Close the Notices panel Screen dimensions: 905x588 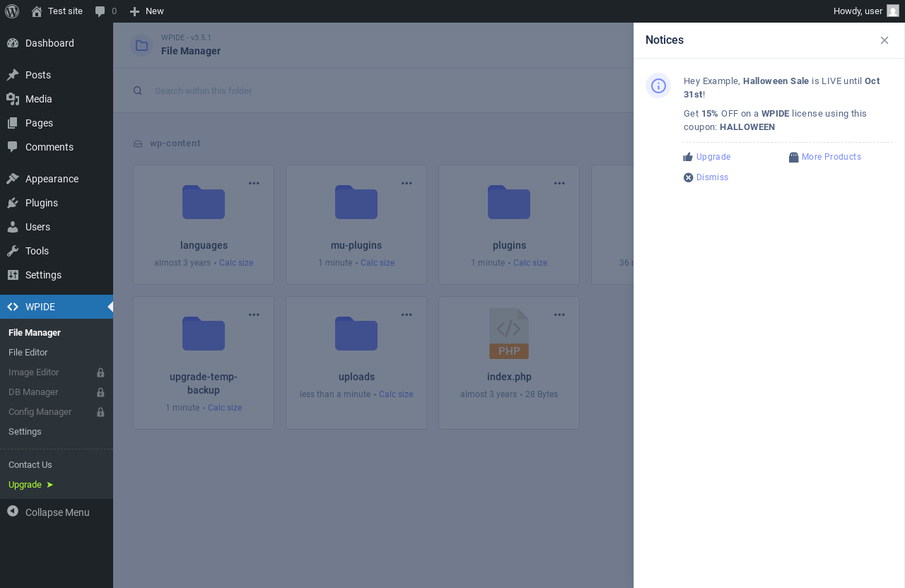pyautogui.click(x=884, y=40)
